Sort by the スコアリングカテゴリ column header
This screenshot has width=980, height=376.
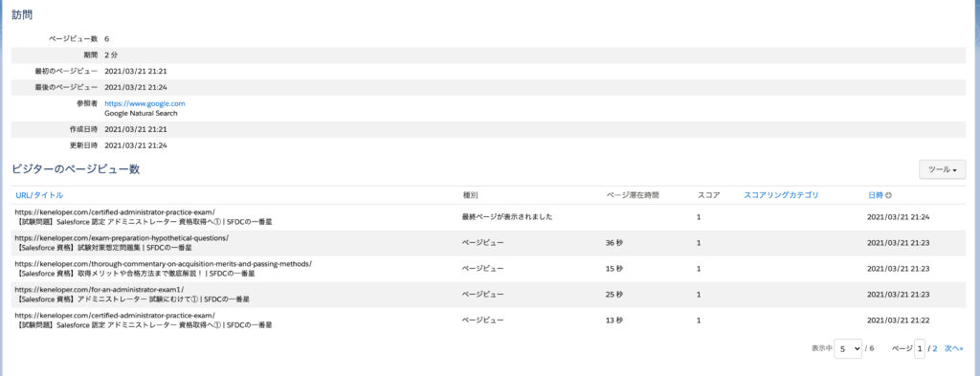coord(781,195)
